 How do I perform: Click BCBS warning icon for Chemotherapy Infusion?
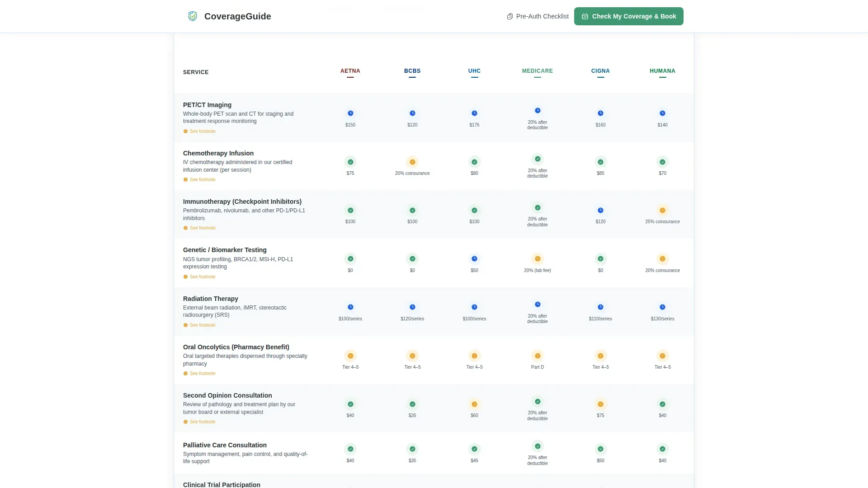412,162
